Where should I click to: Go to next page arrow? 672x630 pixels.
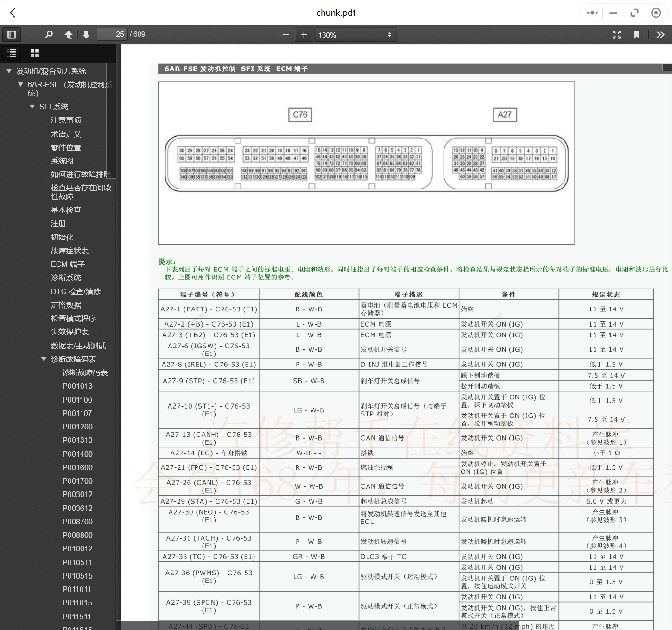point(86,34)
